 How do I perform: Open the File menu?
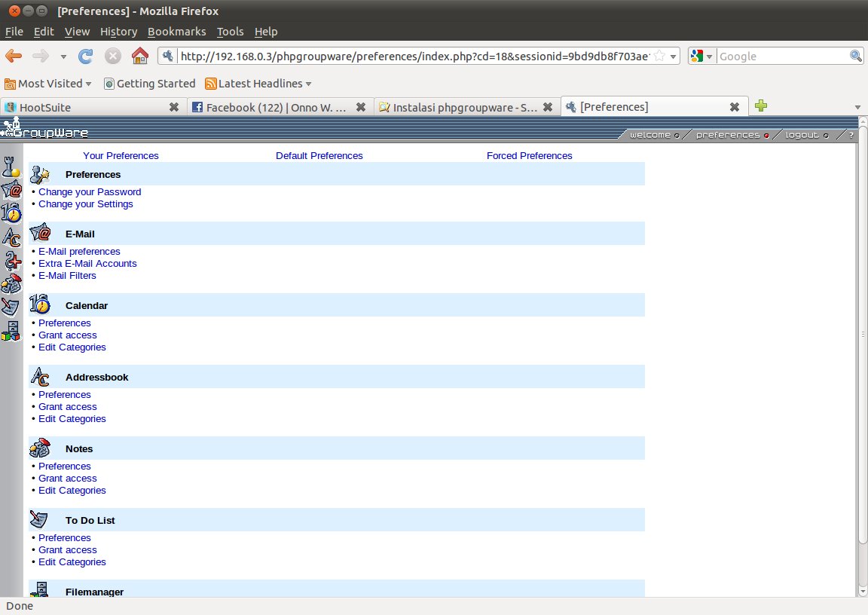[14, 32]
